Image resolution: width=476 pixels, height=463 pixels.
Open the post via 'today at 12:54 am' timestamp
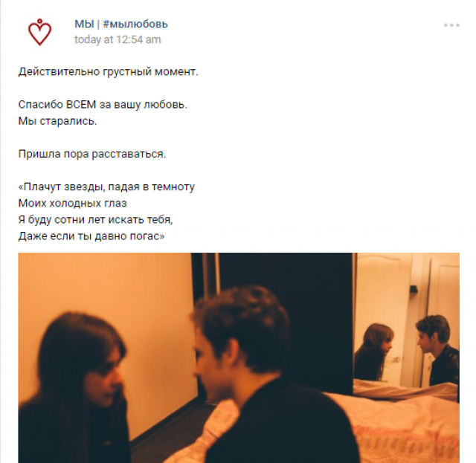pyautogui.click(x=118, y=39)
